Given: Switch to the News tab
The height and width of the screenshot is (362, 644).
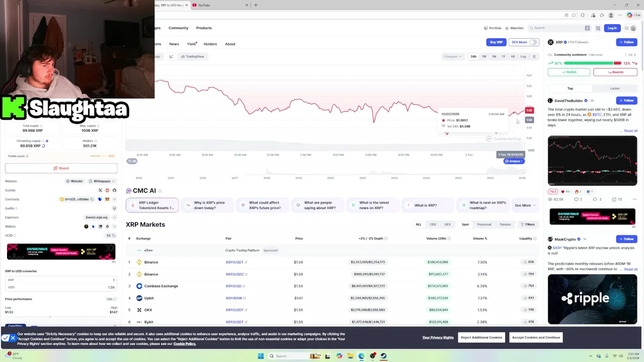Looking at the screenshot, I should 174,44.
